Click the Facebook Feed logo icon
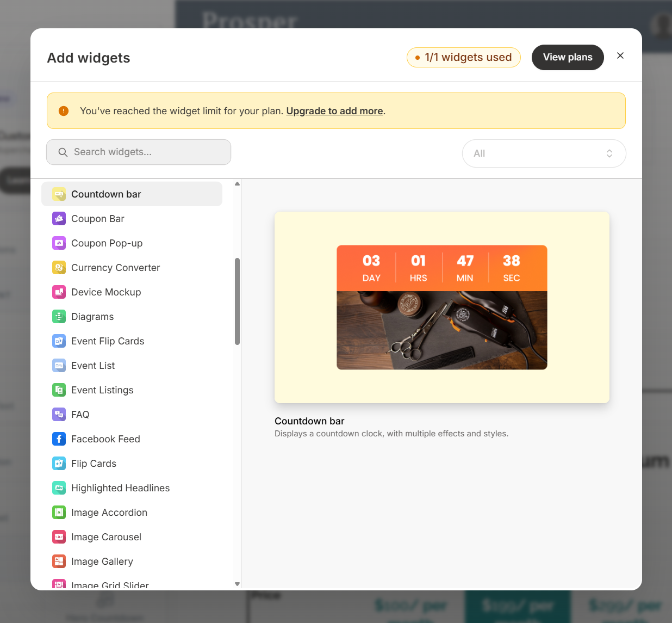The width and height of the screenshot is (672, 623). pyautogui.click(x=59, y=439)
